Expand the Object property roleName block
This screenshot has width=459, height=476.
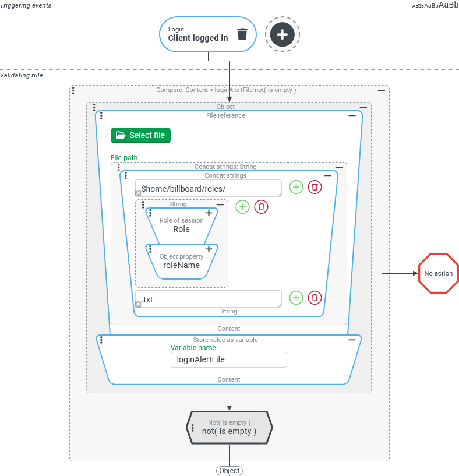209,249
